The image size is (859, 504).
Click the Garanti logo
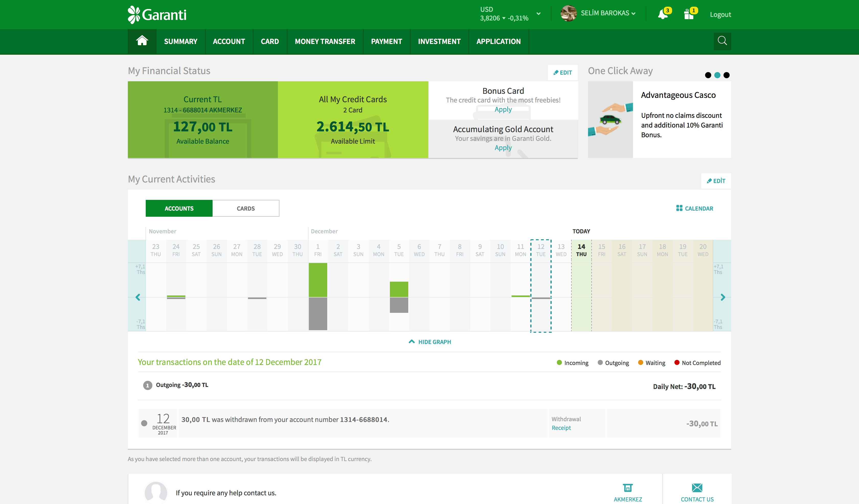(157, 15)
